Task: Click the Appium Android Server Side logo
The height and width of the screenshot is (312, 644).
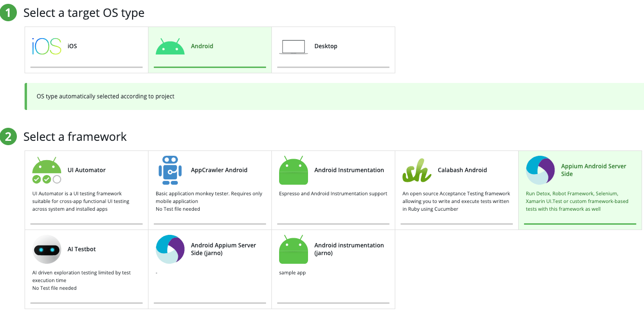Action: point(540,170)
